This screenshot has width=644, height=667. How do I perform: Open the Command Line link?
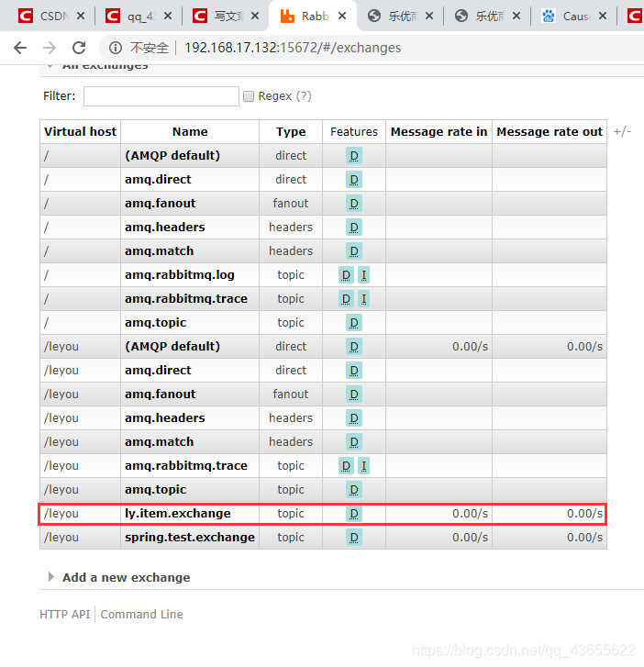141,615
